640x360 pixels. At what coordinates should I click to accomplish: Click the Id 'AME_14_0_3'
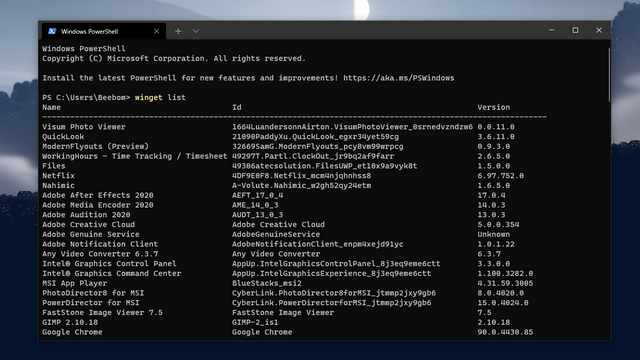255,205
